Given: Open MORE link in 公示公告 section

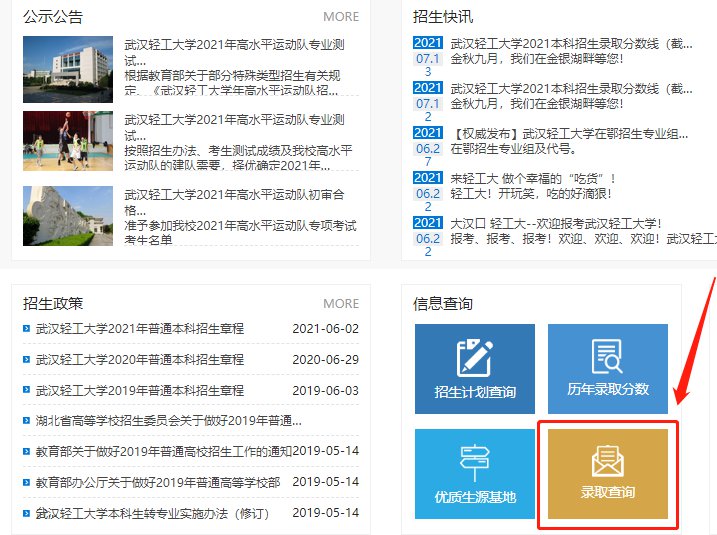Looking at the screenshot, I should (341, 17).
